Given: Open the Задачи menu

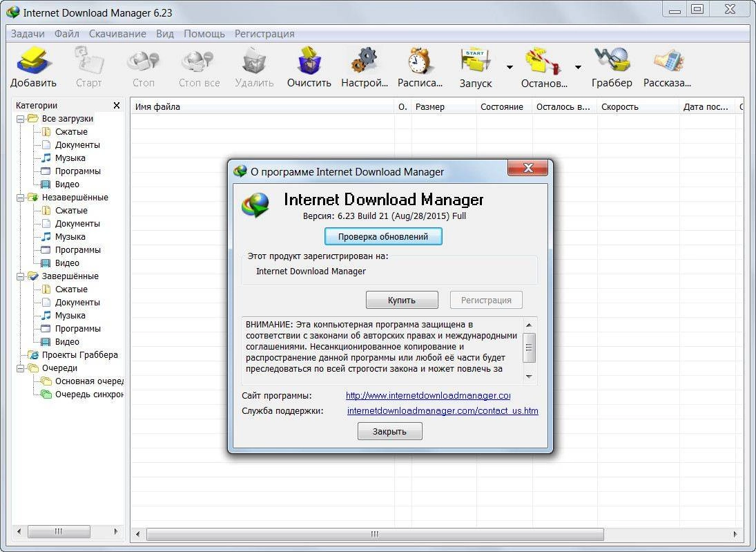Looking at the screenshot, I should 28,34.
